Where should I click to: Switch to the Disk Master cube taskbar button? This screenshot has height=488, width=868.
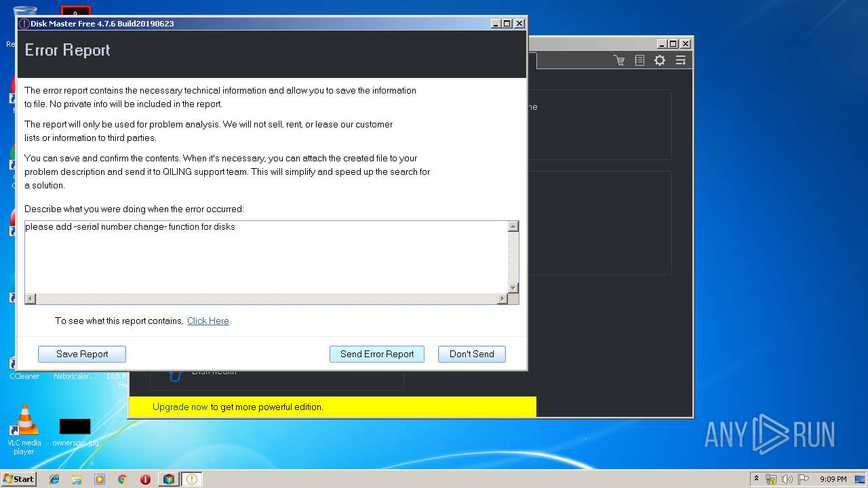[168, 479]
